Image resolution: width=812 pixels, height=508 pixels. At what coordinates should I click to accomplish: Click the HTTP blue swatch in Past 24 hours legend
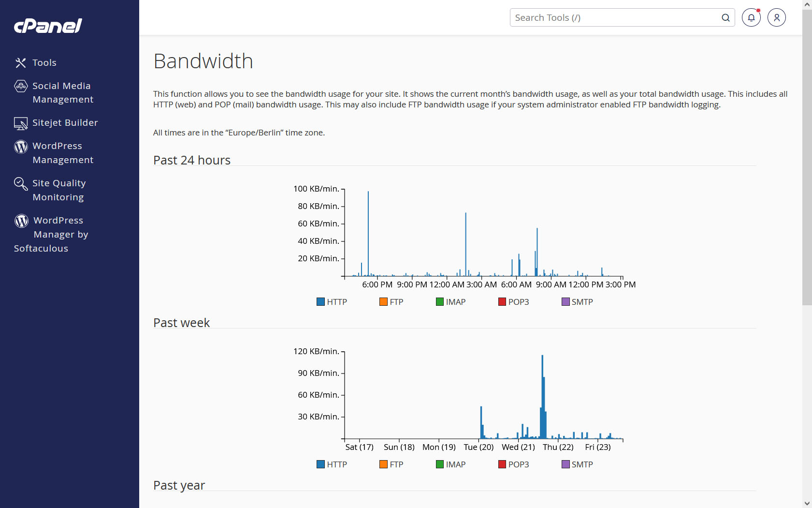click(320, 302)
